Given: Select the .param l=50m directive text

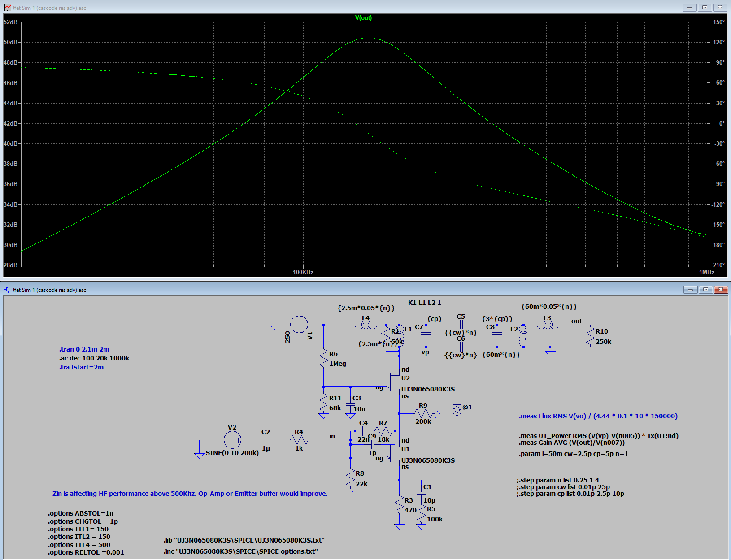Looking at the screenshot, I should 573,454.
